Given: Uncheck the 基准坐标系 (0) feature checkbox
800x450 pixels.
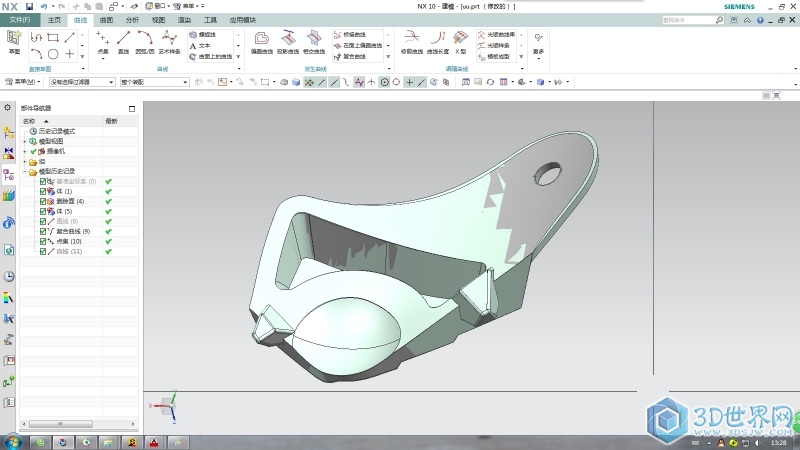Looking at the screenshot, I should 43,182.
